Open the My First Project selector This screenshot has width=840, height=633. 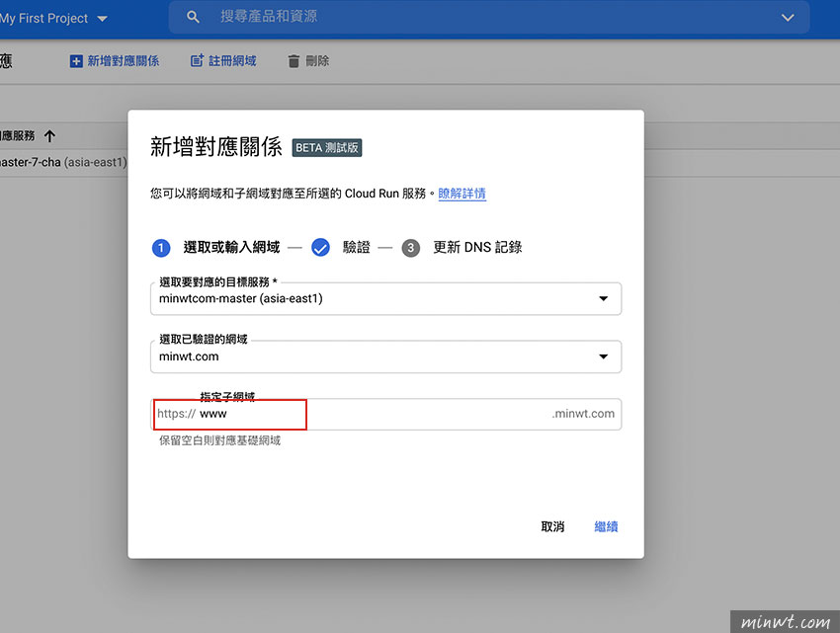pos(53,18)
